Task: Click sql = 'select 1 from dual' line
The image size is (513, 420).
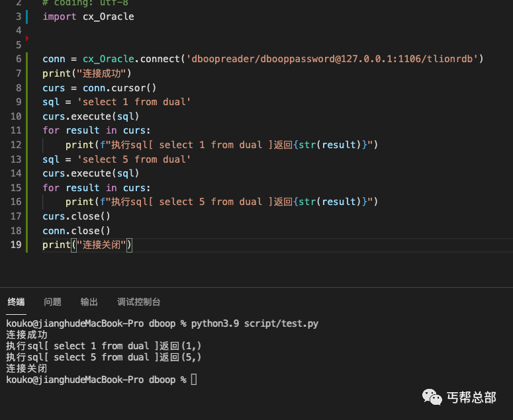Action: (117, 102)
